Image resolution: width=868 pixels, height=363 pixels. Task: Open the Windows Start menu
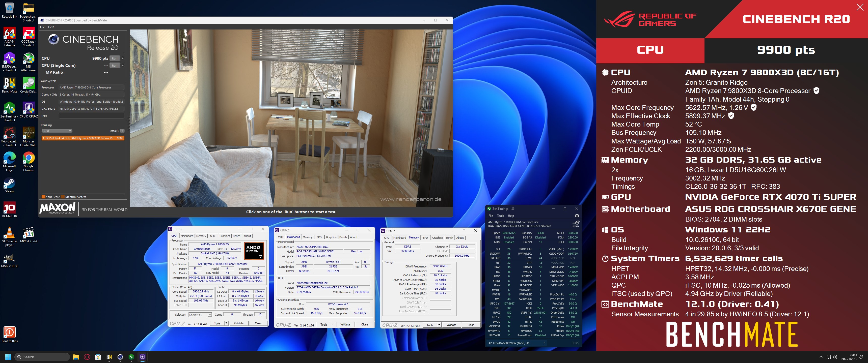click(x=8, y=357)
